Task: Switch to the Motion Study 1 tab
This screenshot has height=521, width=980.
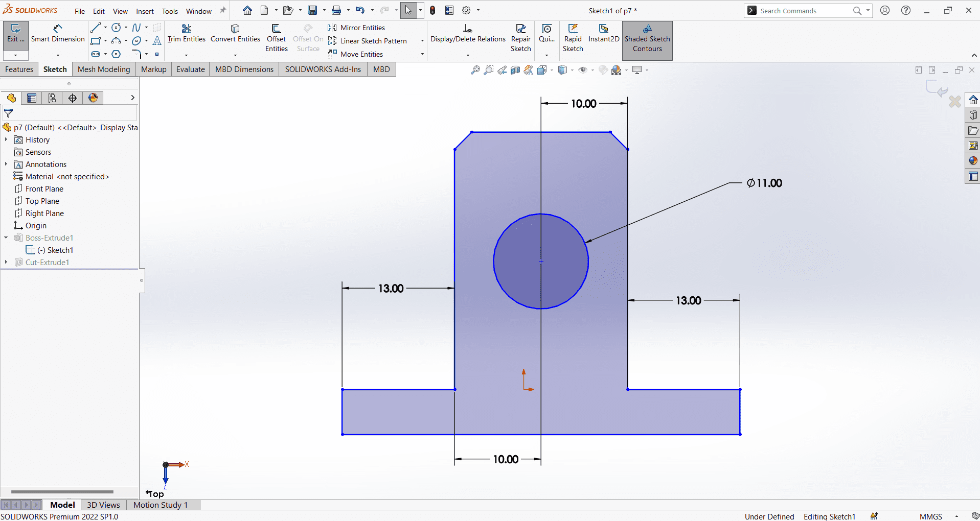Action: pyautogui.click(x=161, y=505)
